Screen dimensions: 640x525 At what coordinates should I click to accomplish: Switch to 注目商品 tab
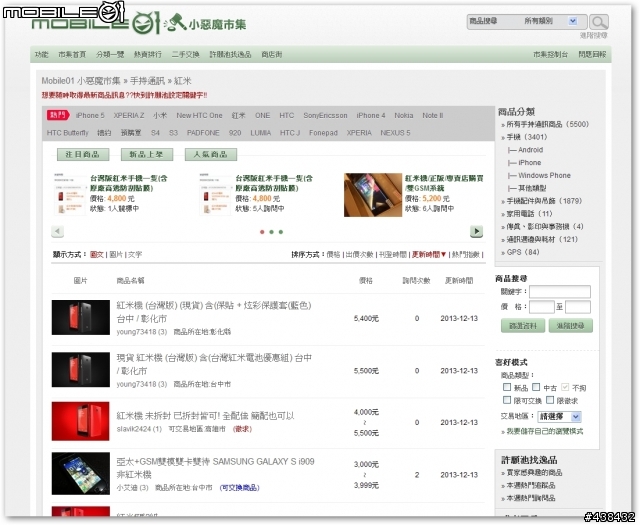click(x=83, y=154)
